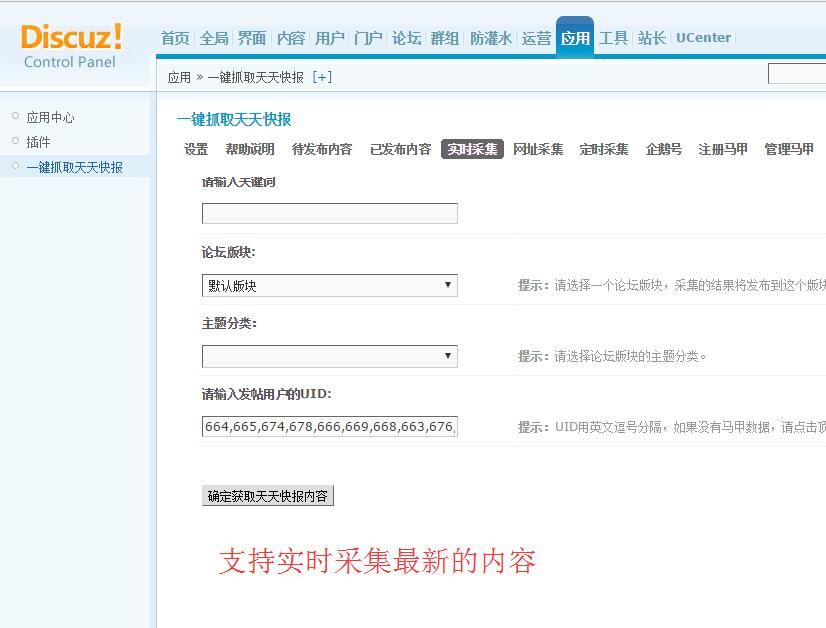The height and width of the screenshot is (628, 826).
Task: Switch to the 实时采集 tab
Action: pos(472,149)
